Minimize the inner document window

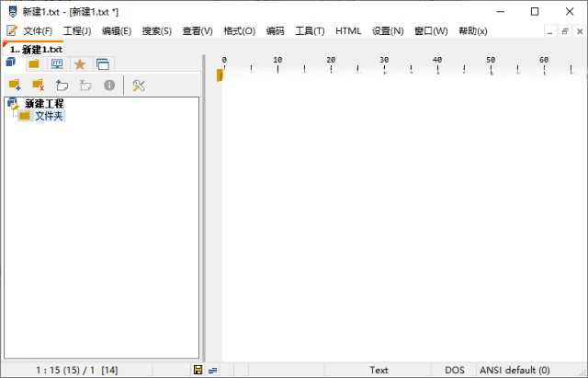549,32
